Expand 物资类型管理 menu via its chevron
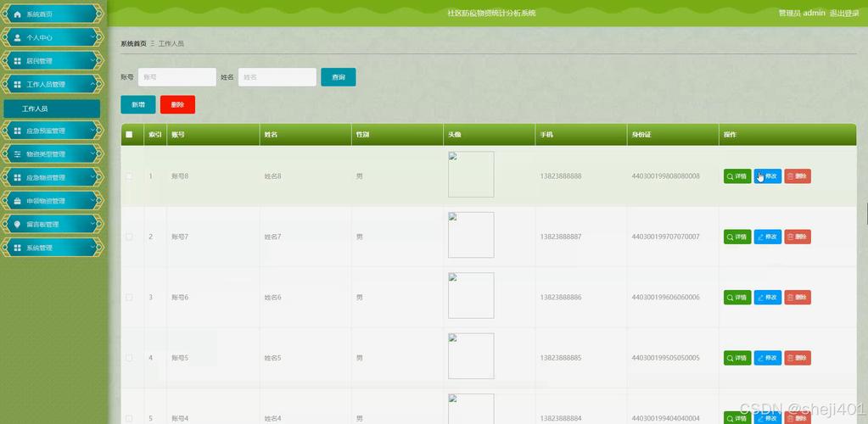Viewport: 868px width, 424px height. [92, 153]
